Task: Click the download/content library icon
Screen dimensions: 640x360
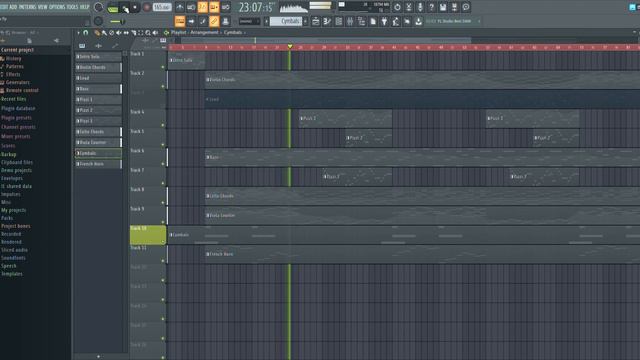Action: tap(418, 21)
